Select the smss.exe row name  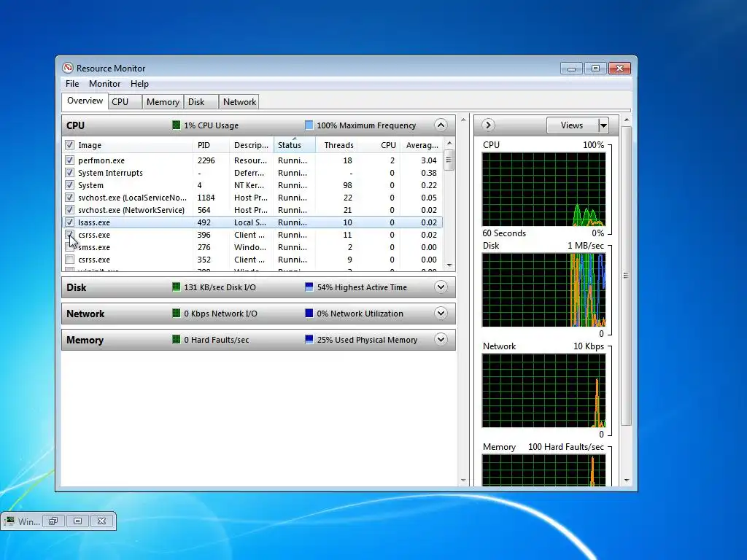(x=94, y=247)
